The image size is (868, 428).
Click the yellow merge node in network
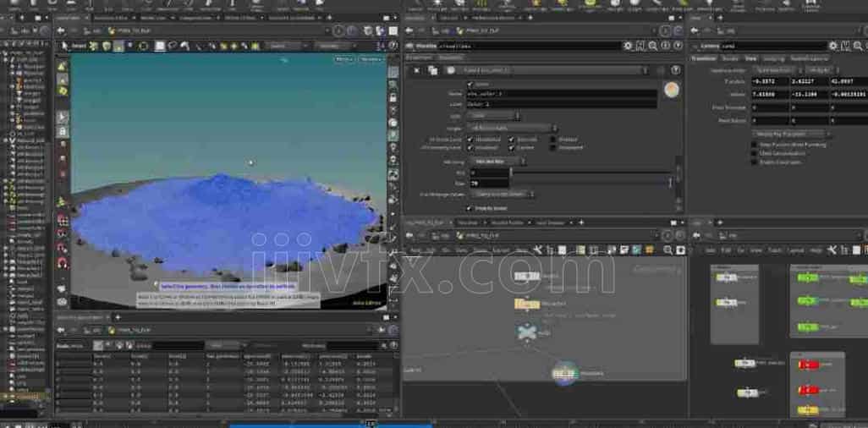coord(527,304)
